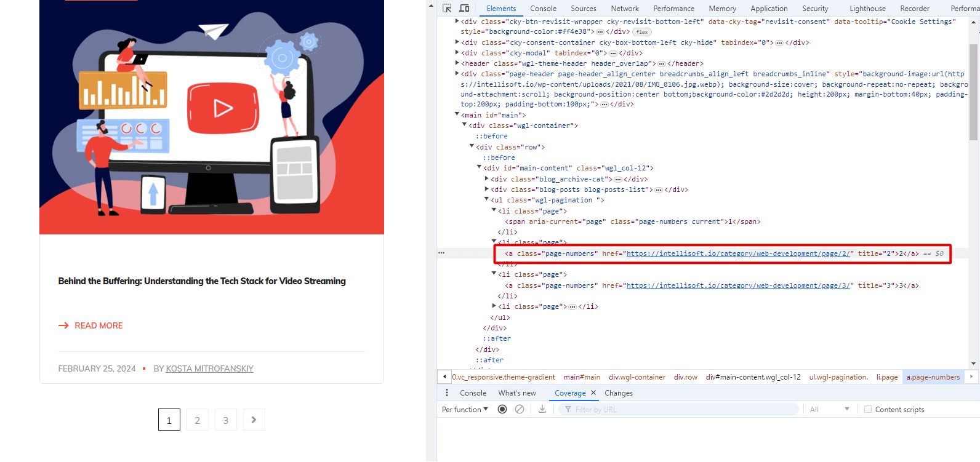980x462 pixels.
Task: Toggle the device toolbar icon
Action: (464, 8)
